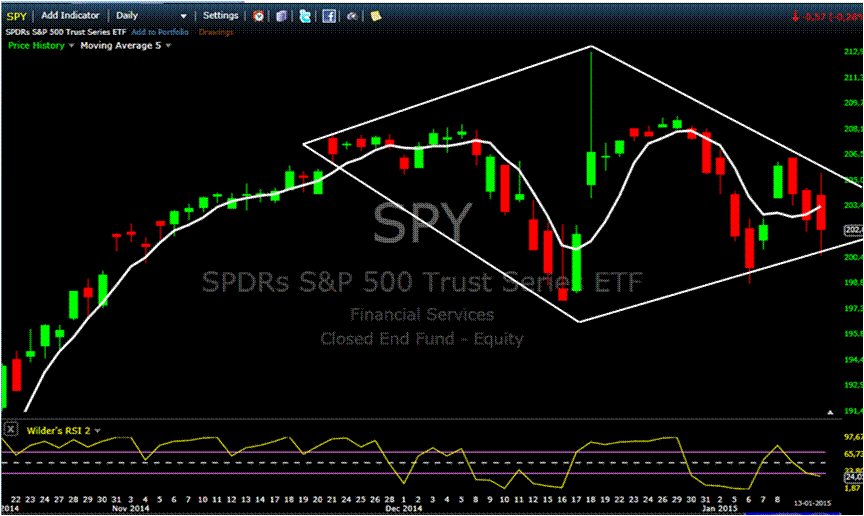Click the small up-arrow above RSI panel
This screenshot has height=516, width=864.
[830, 412]
